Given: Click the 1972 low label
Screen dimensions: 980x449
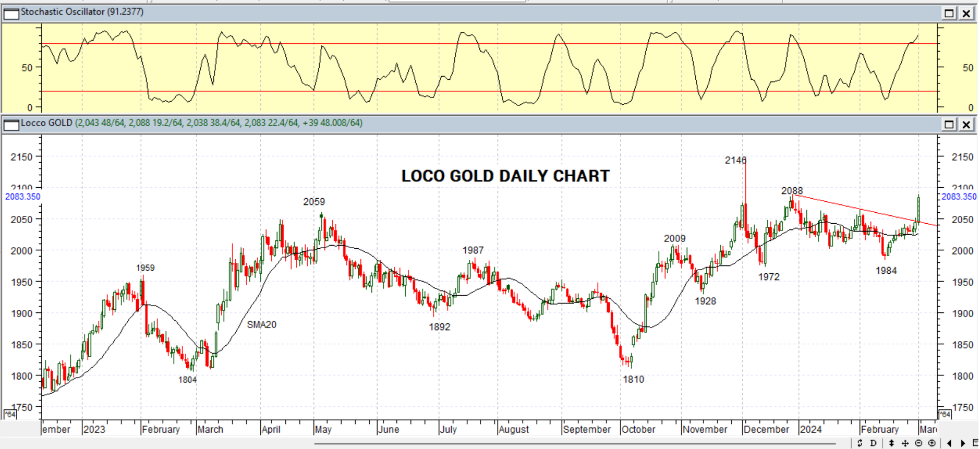Looking at the screenshot, I should (x=769, y=277).
